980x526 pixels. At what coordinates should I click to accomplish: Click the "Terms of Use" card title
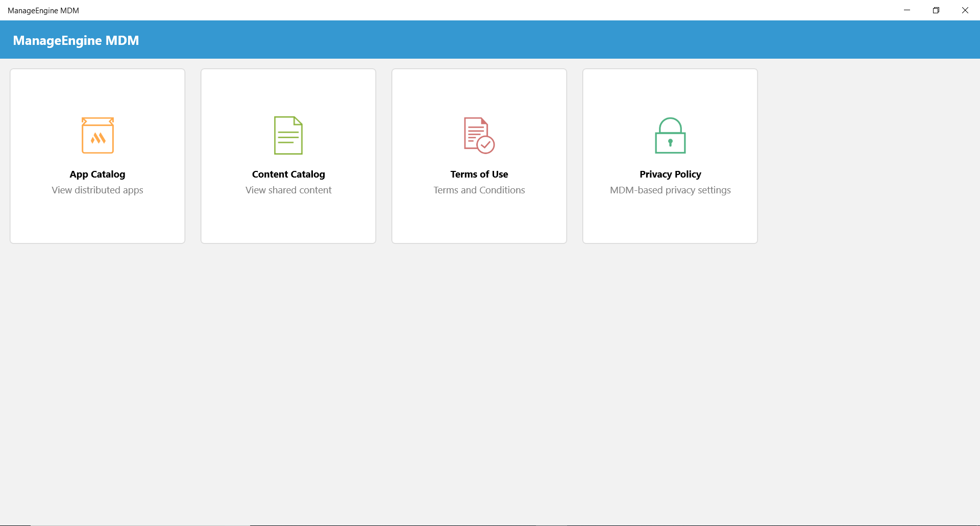[x=479, y=174]
